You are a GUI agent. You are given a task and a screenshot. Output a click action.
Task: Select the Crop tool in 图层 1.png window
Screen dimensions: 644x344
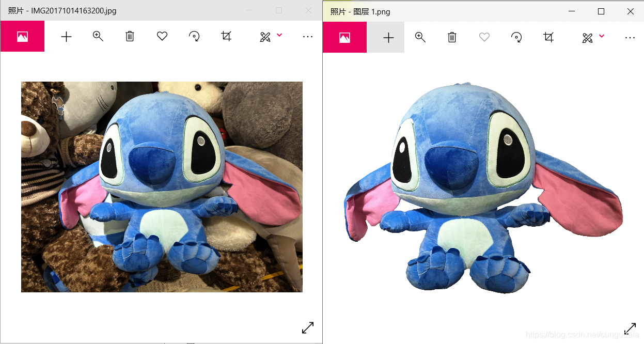coord(548,37)
